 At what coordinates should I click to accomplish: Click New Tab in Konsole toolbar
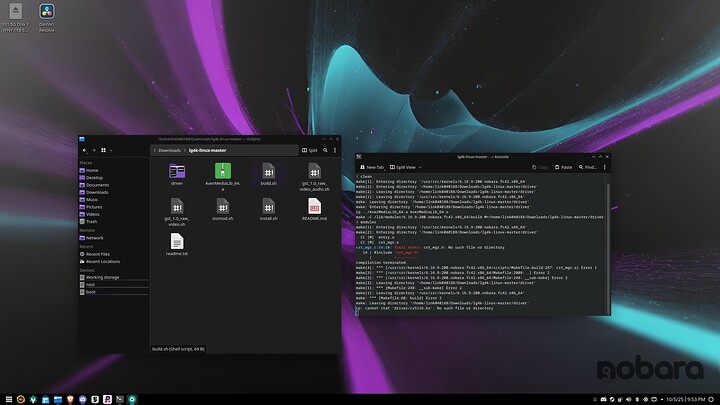(371, 167)
